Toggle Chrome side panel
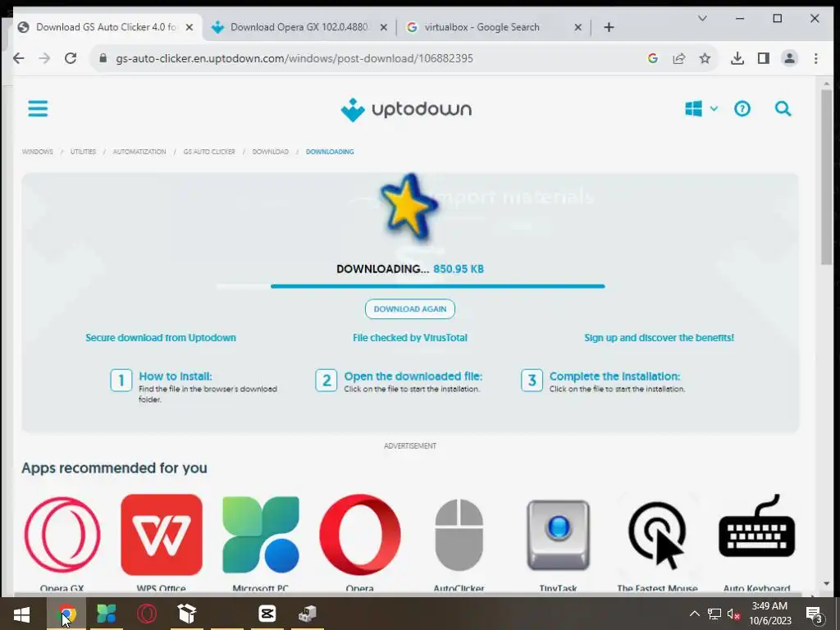The image size is (840, 630). [x=764, y=58]
